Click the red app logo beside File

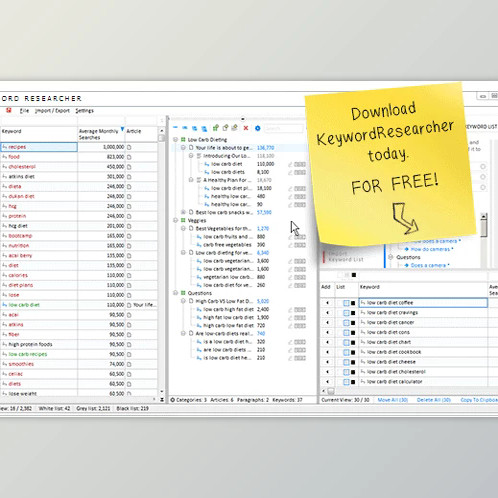(x=9, y=110)
